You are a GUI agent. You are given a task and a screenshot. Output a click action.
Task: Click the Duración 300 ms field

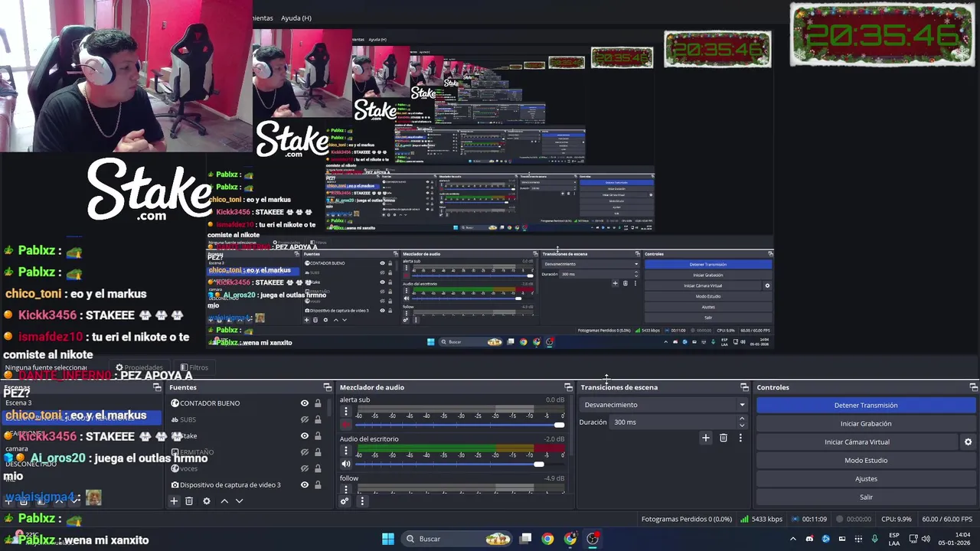coord(674,422)
